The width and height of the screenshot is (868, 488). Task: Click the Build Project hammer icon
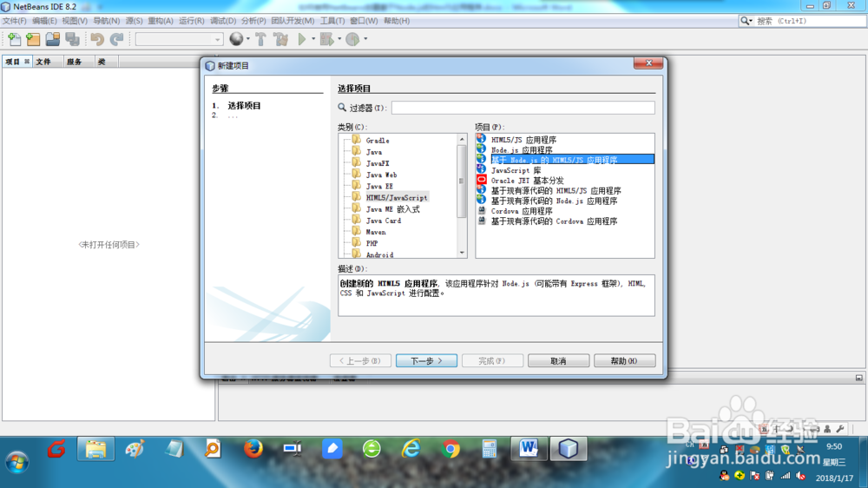tap(260, 39)
